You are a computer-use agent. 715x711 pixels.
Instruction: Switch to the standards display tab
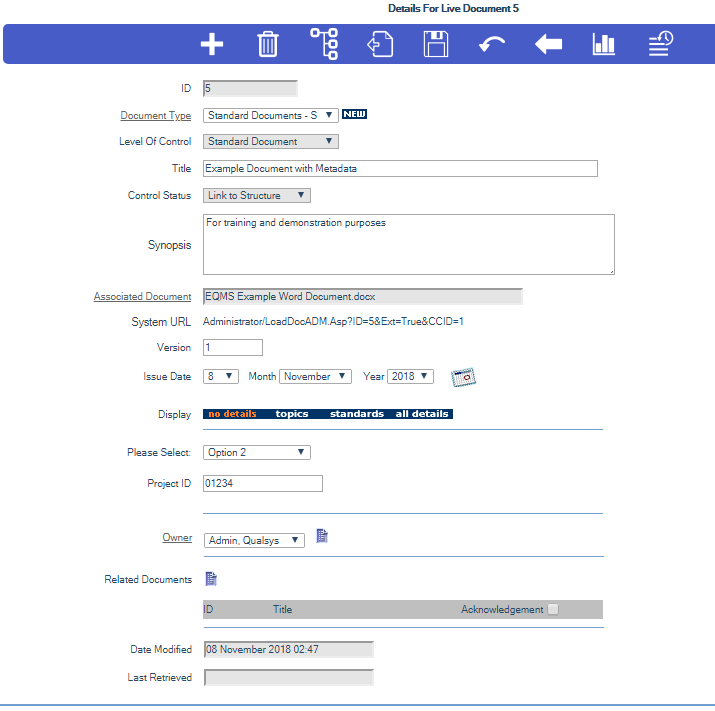point(357,414)
